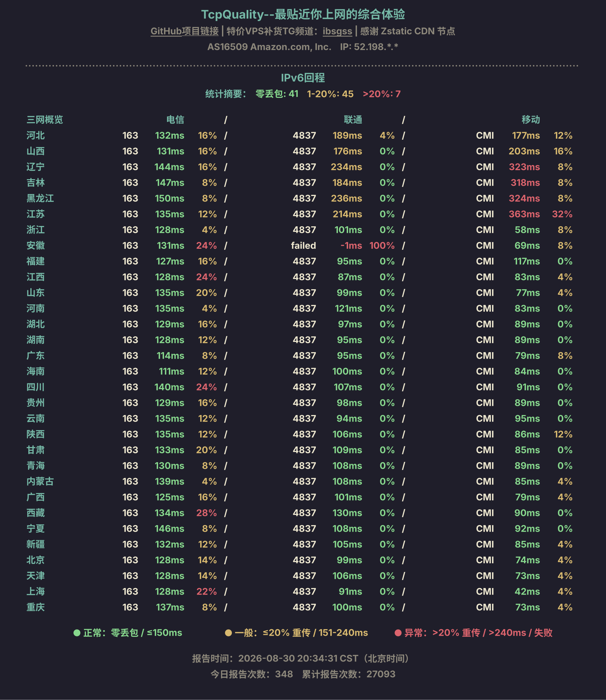
Task: Click the 河北 province row label
Action: click(x=36, y=135)
